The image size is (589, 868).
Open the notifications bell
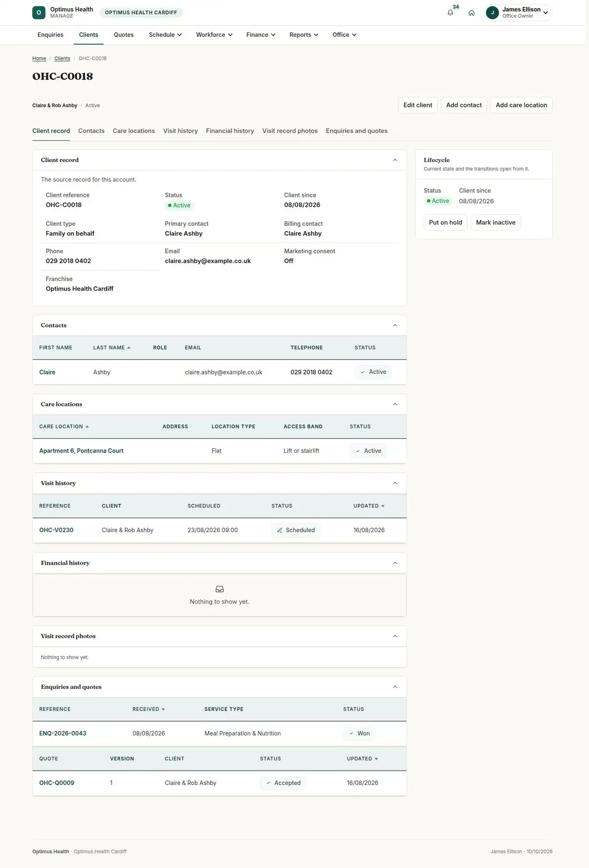click(x=450, y=13)
